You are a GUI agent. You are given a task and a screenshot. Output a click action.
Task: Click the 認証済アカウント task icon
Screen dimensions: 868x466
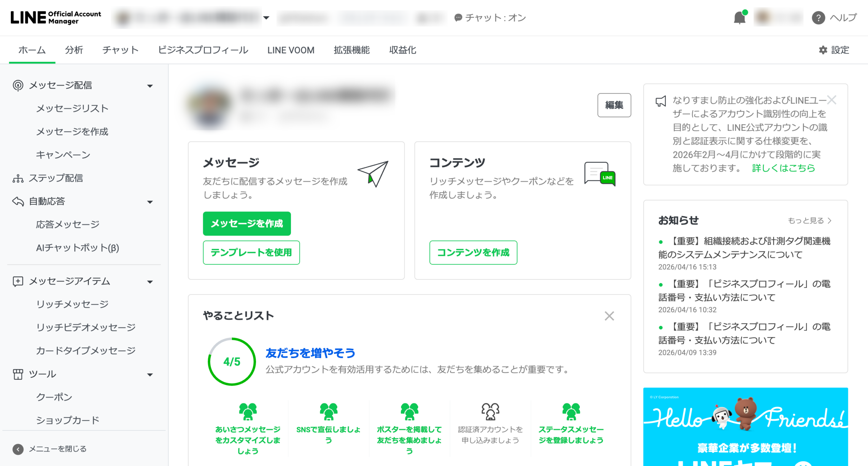[x=490, y=411]
